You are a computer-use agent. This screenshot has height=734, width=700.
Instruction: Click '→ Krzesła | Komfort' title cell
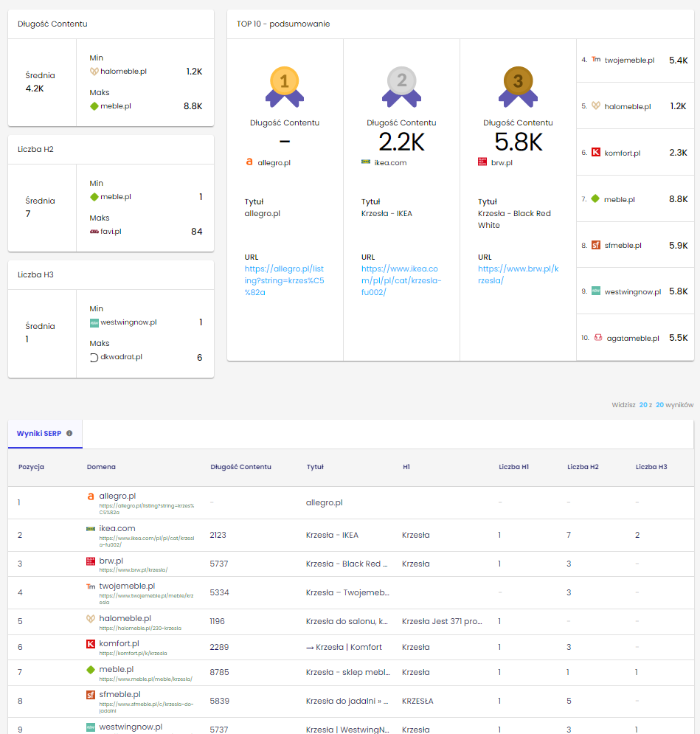click(344, 647)
